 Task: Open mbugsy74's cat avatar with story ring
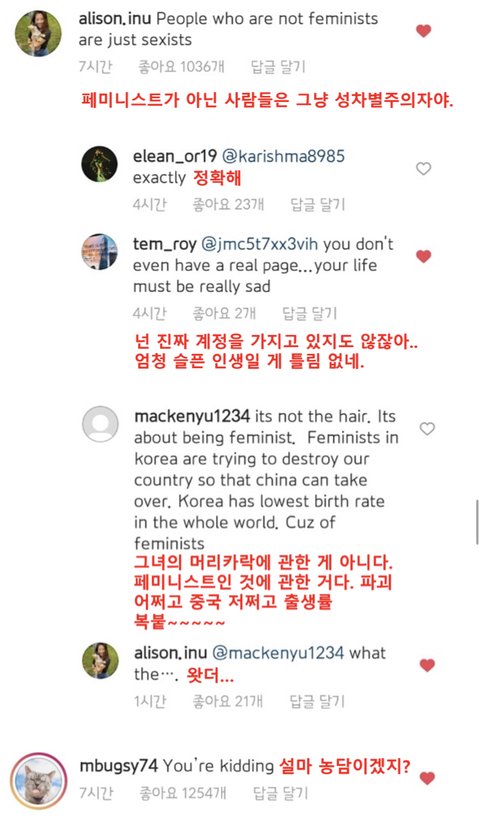(39, 781)
